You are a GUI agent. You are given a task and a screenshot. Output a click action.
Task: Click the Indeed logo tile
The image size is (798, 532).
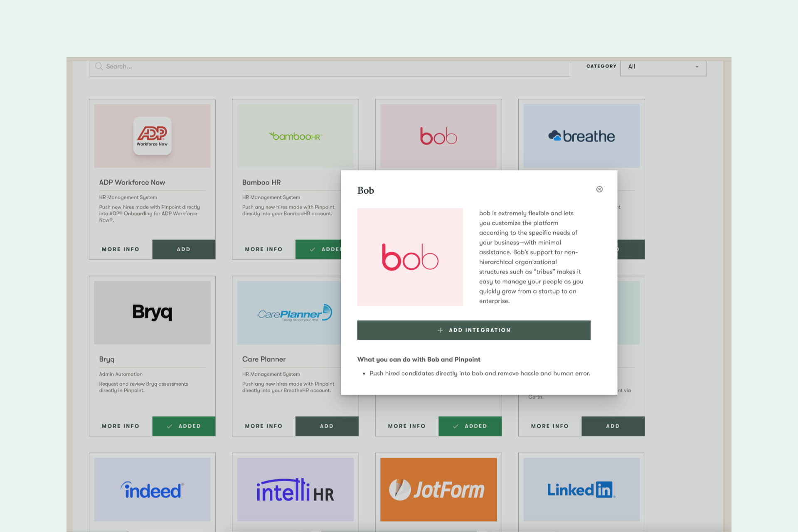click(x=152, y=490)
